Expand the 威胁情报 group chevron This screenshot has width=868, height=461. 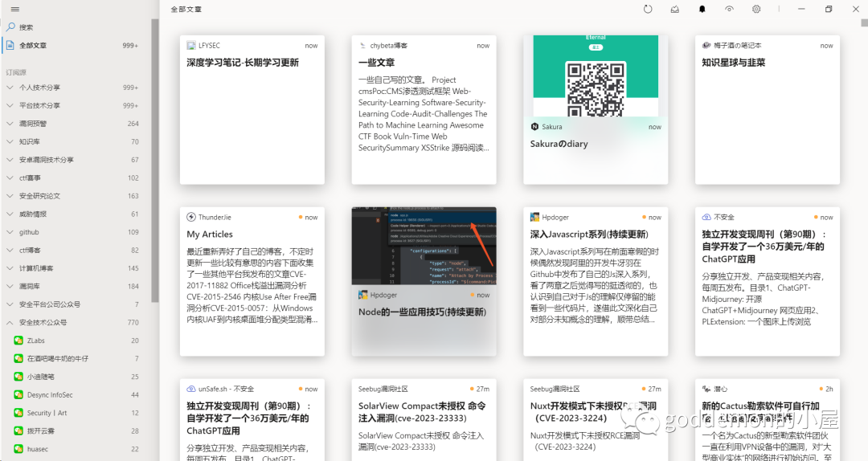click(x=10, y=214)
